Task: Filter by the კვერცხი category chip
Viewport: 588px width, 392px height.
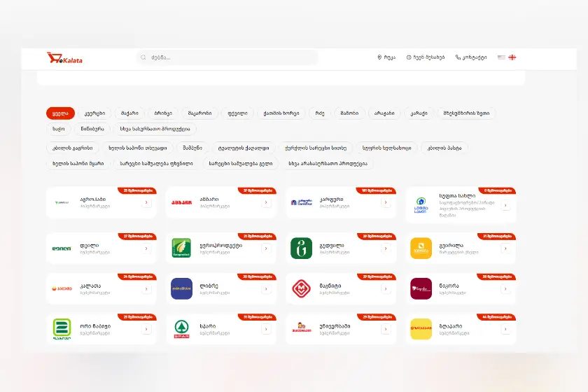Action: tap(94, 113)
